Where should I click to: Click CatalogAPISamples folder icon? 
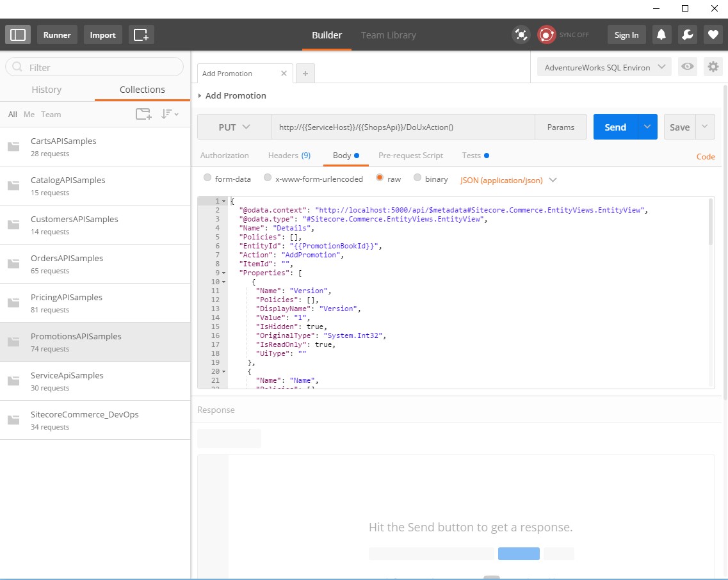tap(13, 186)
